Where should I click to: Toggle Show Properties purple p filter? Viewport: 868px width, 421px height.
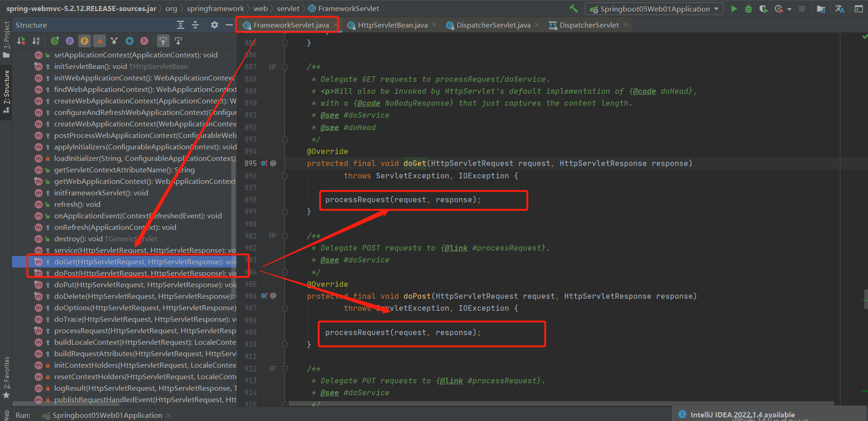70,41
